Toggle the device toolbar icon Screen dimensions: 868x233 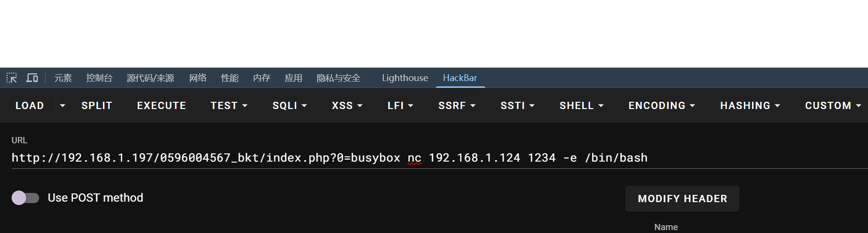32,78
